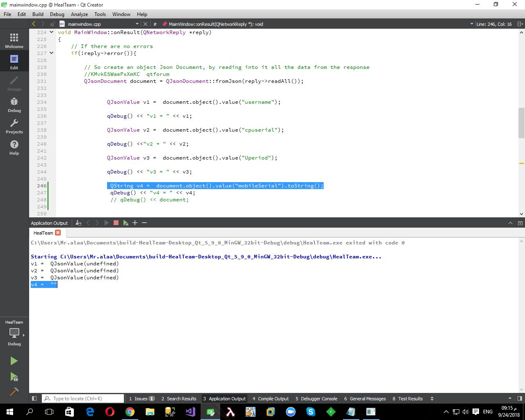Switch to Welcome mode

coord(14,39)
